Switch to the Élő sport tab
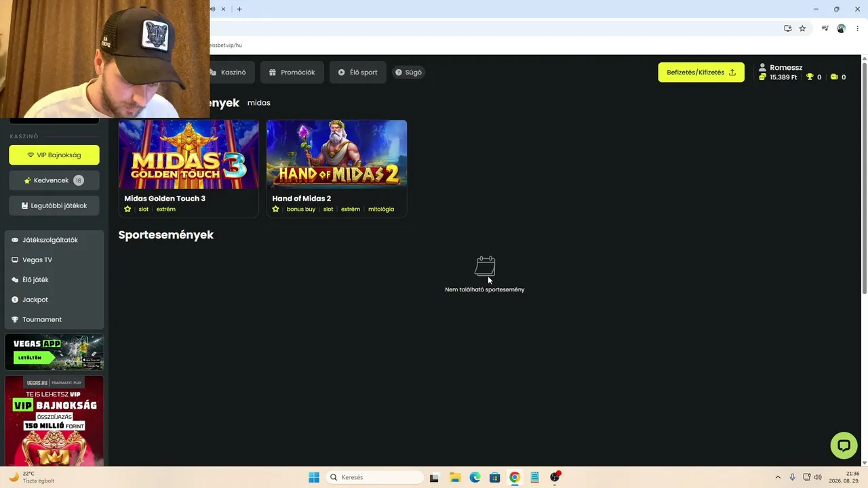The width and height of the screenshot is (868, 488). (358, 73)
